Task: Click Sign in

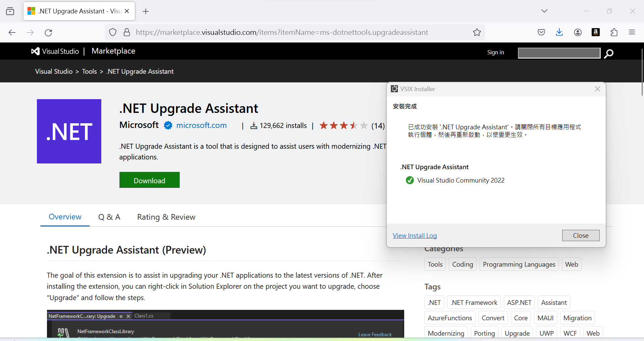Action: 495,52
